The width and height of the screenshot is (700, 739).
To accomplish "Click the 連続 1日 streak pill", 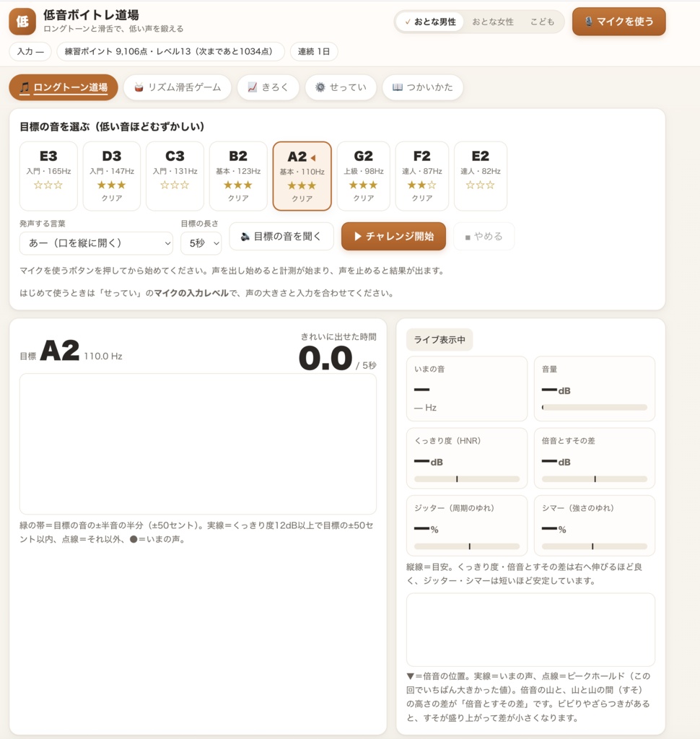I will (314, 51).
